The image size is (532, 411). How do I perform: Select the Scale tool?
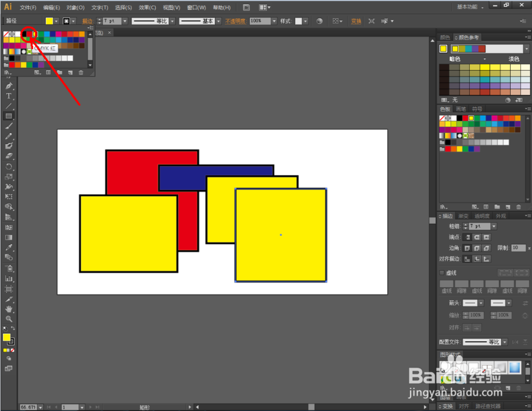[9, 177]
